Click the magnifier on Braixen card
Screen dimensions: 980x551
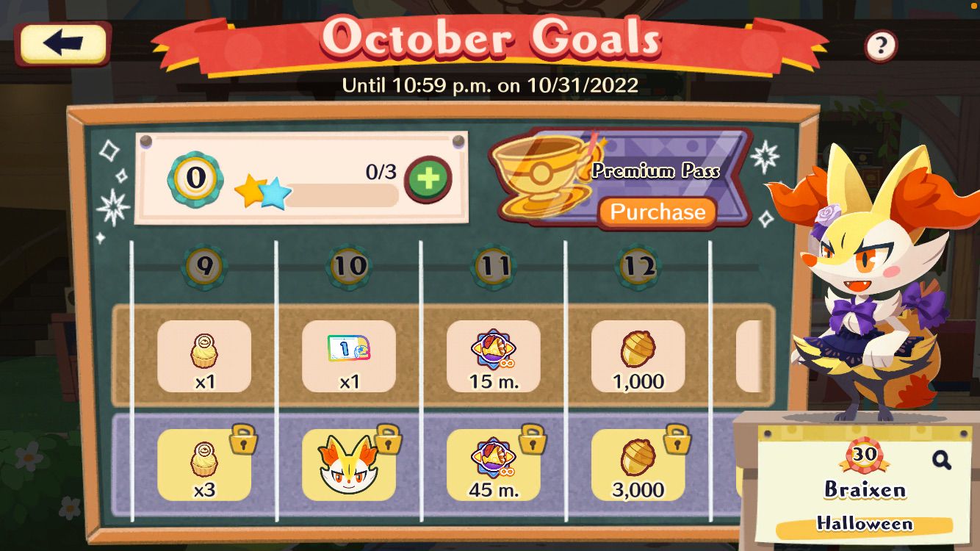941,460
